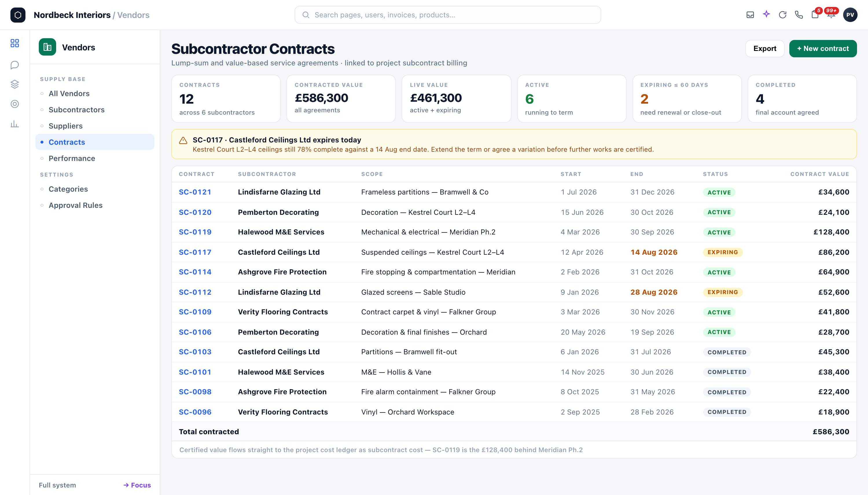Click the green Vendors building icon
This screenshot has width=868, height=495.
(47, 47)
